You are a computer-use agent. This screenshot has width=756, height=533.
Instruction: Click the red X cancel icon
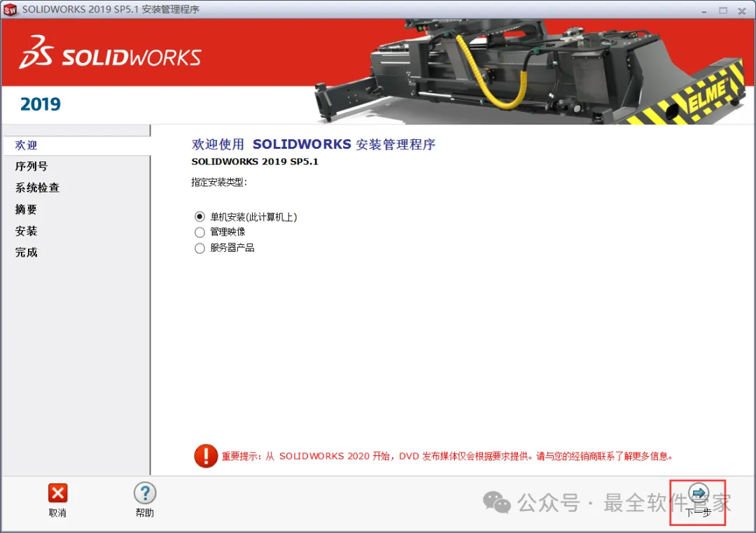pos(58,493)
